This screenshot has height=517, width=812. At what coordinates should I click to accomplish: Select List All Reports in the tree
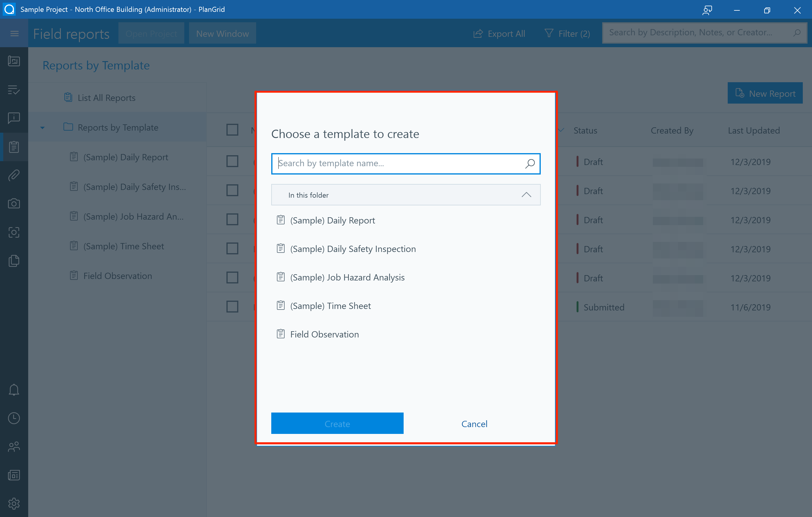coord(117,98)
